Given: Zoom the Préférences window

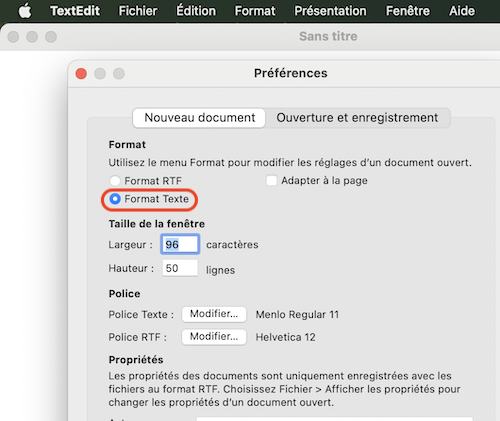Looking at the screenshot, I should pyautogui.click(x=119, y=73).
